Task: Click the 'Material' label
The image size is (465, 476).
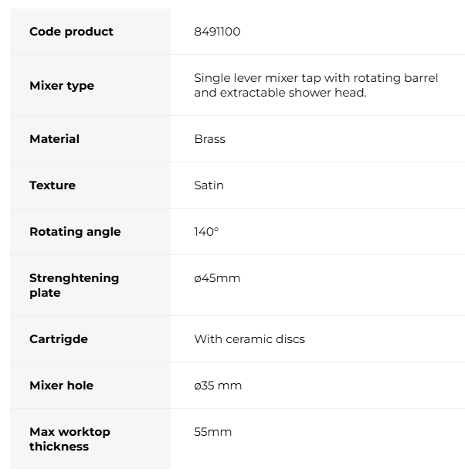Action: (x=54, y=139)
